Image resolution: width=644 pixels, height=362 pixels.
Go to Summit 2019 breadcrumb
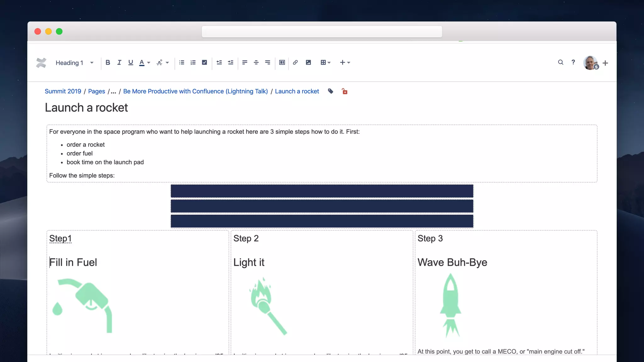63,91
